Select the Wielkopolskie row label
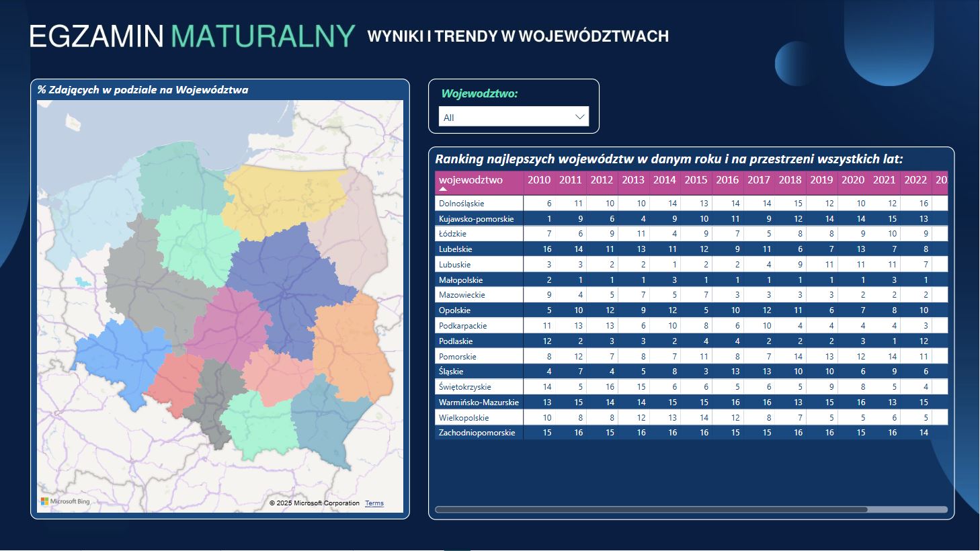 point(464,418)
